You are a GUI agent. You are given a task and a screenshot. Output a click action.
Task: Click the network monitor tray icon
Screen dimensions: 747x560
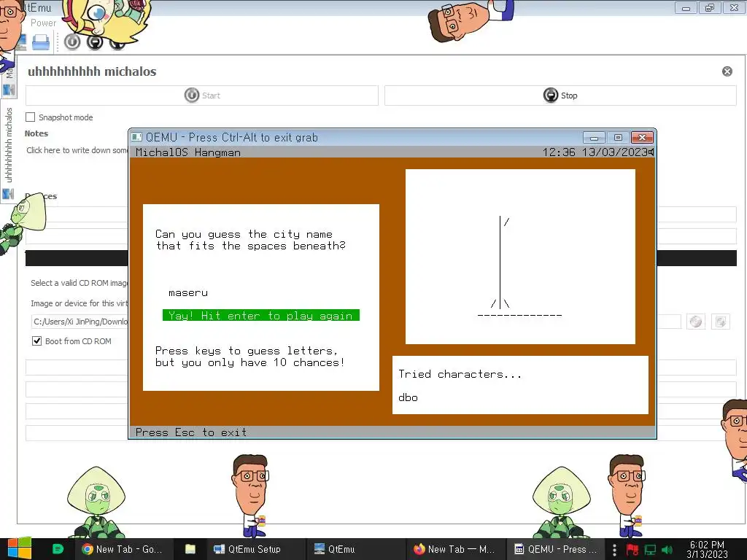point(650,550)
